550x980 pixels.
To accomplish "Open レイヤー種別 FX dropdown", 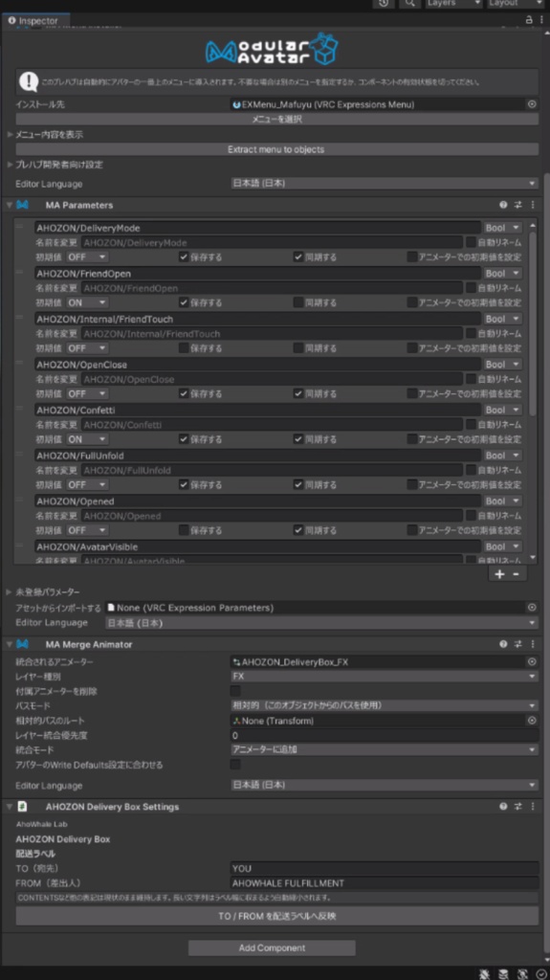I will click(x=384, y=677).
